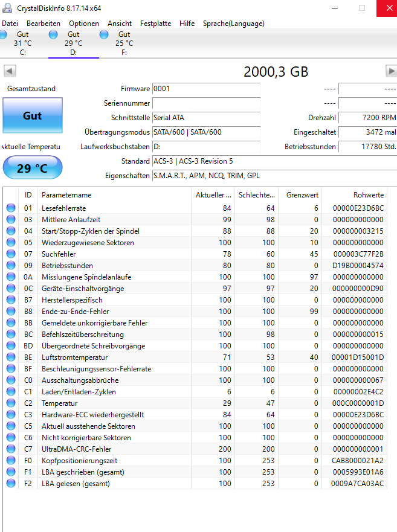Screen dimensions: 397x532
Task: Click the Rohwerte column header
Action: click(355, 195)
